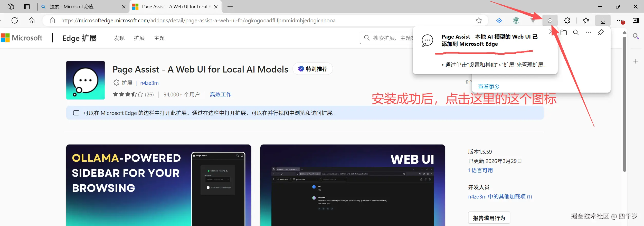Open more options in the downloads panel
Screen dimensions: 644x226
(x=588, y=32)
